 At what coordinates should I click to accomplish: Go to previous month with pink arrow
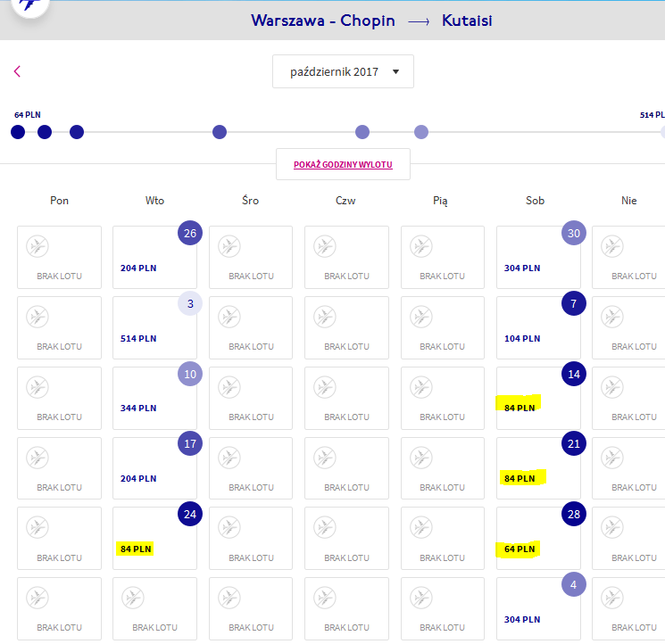(17, 71)
